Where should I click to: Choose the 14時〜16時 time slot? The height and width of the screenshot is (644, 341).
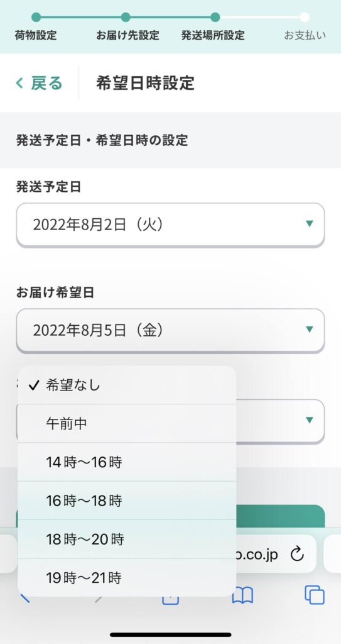127,462
